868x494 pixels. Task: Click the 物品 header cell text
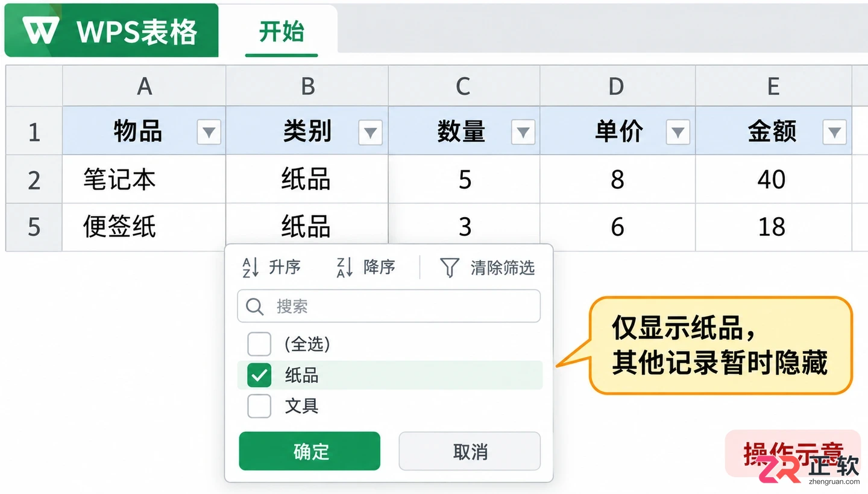pyautogui.click(x=138, y=131)
